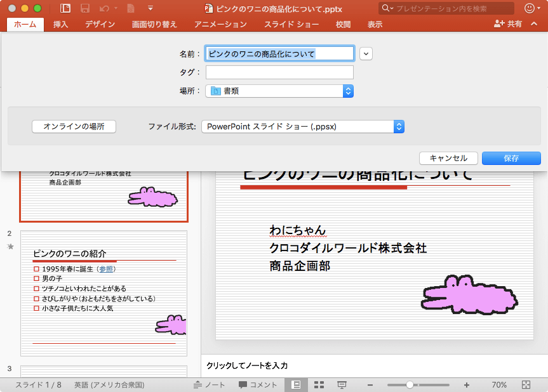Click the sidebar layout icon in title bar

[65, 8]
